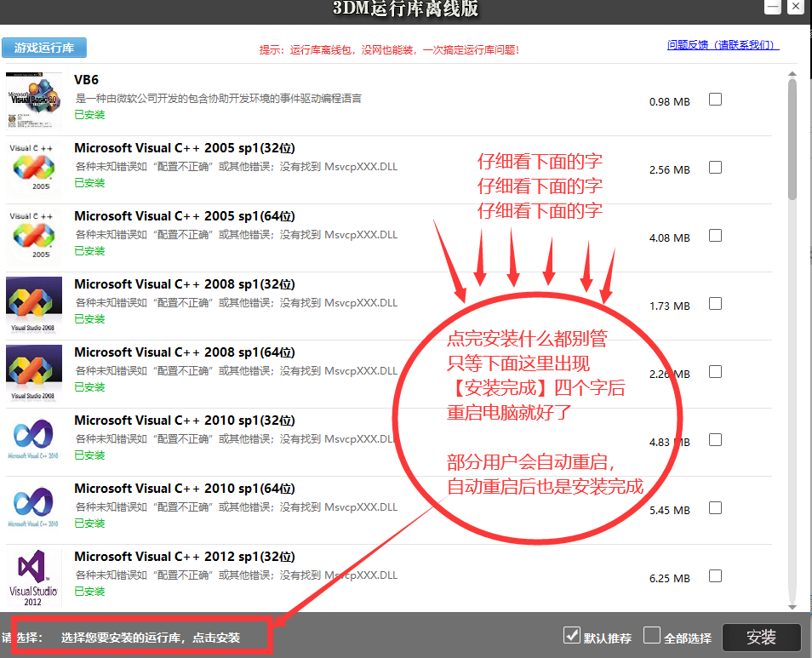Click the scrollbar down arrow
812x658 pixels.
pyautogui.click(x=792, y=608)
